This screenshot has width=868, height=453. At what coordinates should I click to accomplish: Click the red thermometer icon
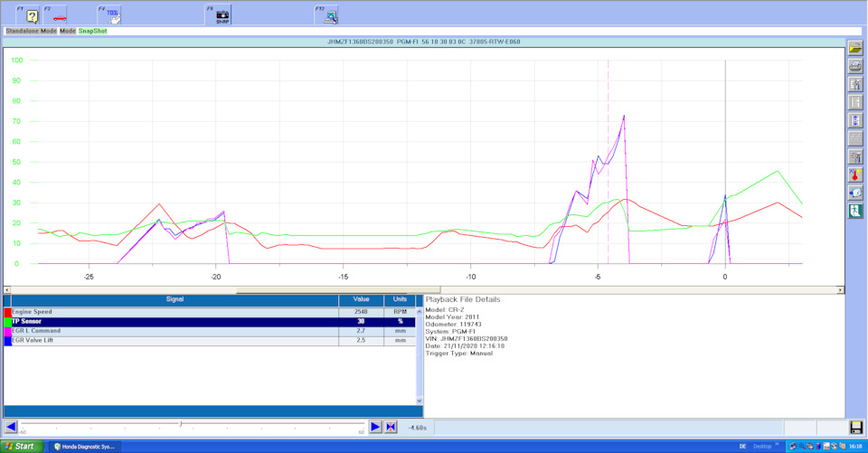(x=855, y=175)
